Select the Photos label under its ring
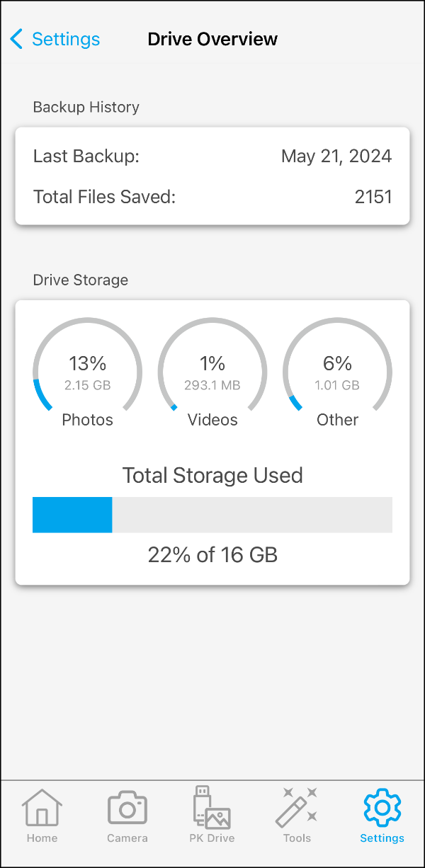The height and width of the screenshot is (868, 425). click(87, 419)
